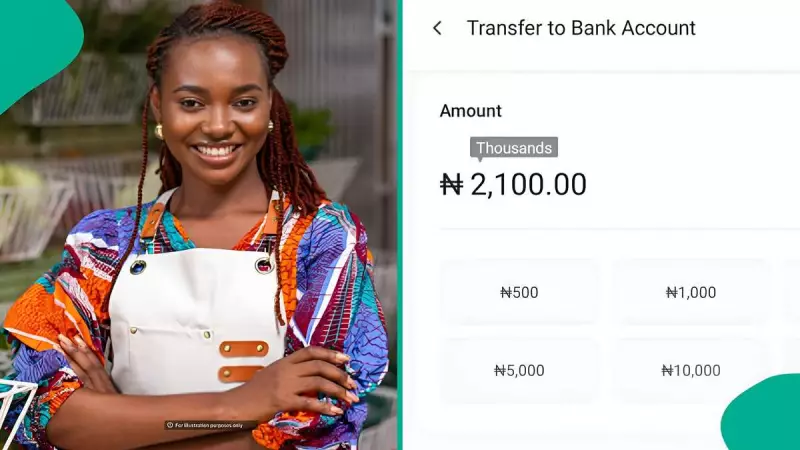Click the green vertical divider strip

pos(399,225)
